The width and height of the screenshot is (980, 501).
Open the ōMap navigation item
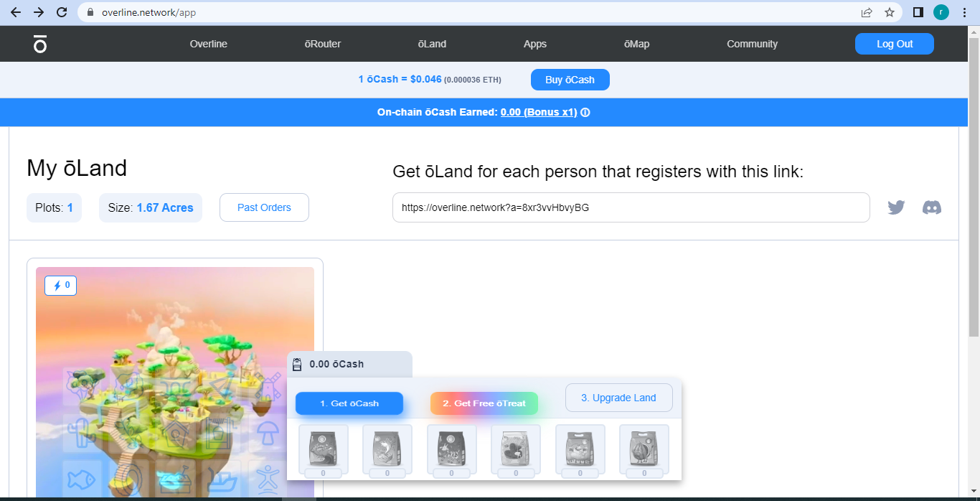(636, 44)
